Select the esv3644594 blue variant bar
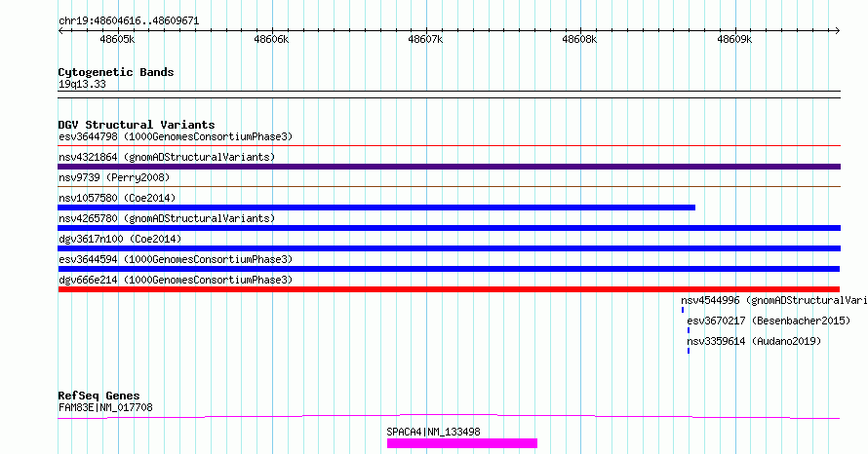 [449, 269]
